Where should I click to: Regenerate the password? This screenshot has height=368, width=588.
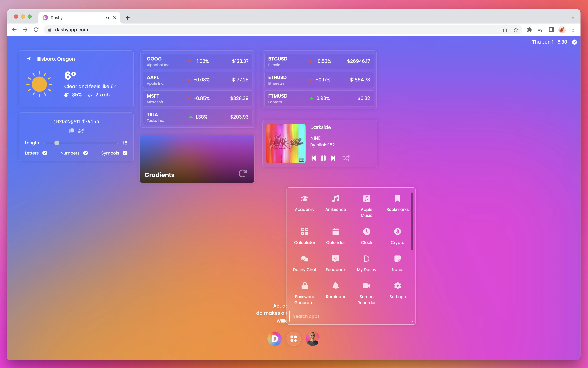pyautogui.click(x=81, y=131)
